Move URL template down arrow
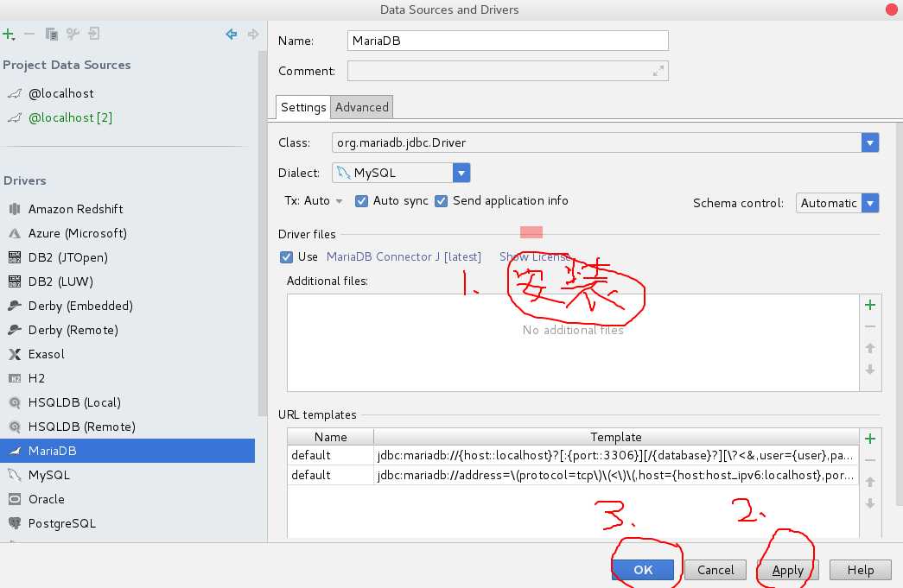This screenshot has height=588, width=903. click(x=870, y=503)
